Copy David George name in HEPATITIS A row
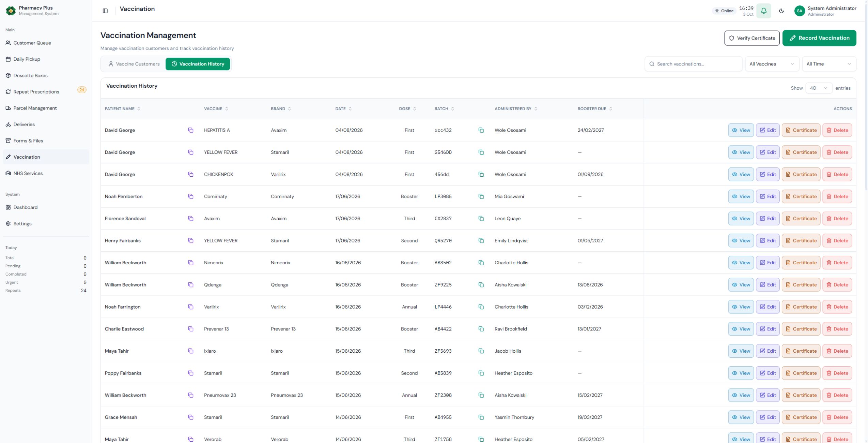This screenshot has height=443, width=868. [x=191, y=130]
